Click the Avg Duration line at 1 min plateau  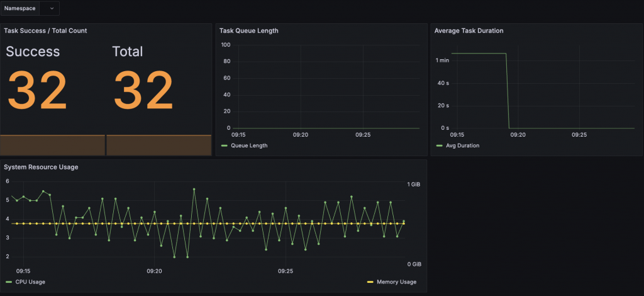479,54
